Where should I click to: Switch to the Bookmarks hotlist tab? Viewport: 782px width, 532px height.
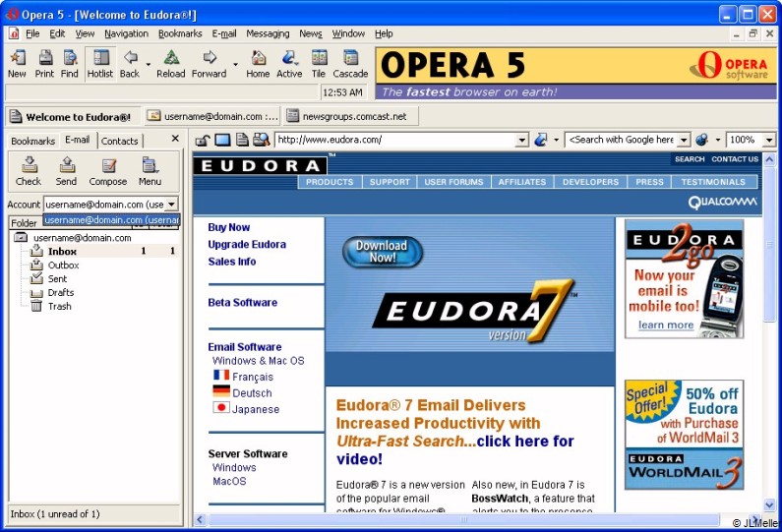click(x=32, y=141)
